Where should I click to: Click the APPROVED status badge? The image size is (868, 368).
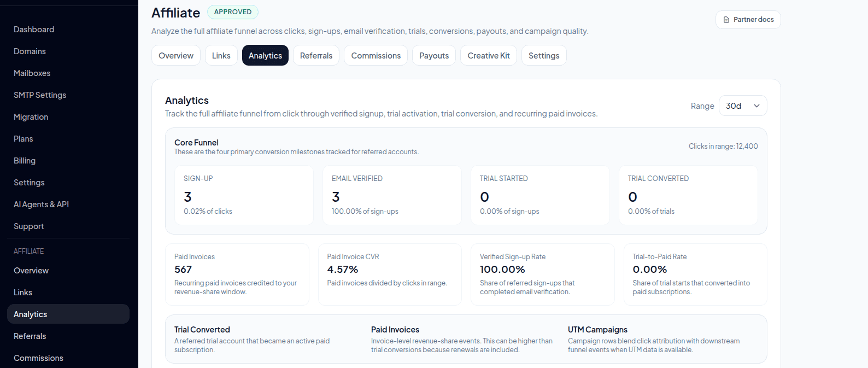[x=233, y=12]
